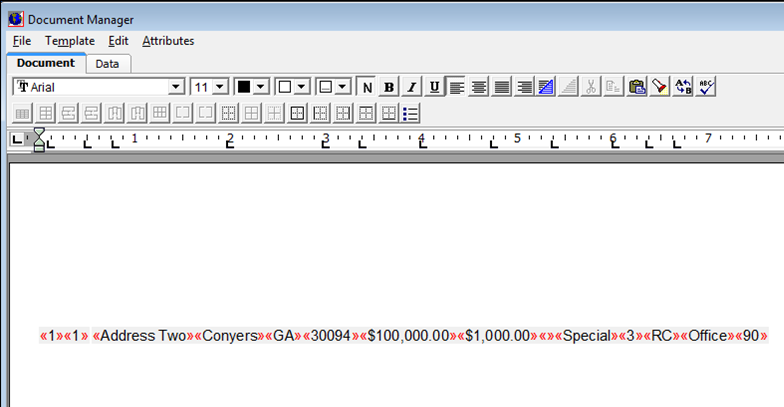Image resolution: width=784 pixels, height=407 pixels.
Task: Open the font size 11 dropdown
Action: click(x=221, y=87)
